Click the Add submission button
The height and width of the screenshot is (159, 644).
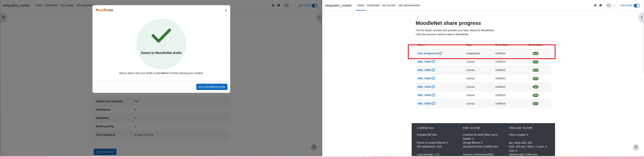point(105,152)
